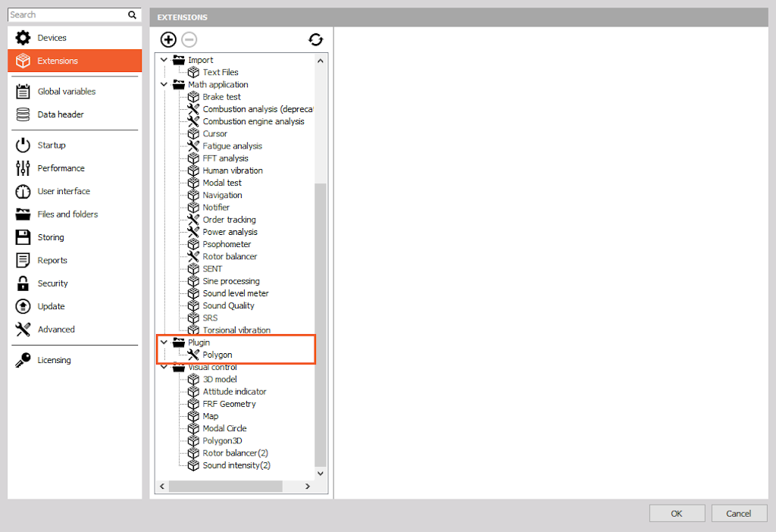This screenshot has width=776, height=532.
Task: Select Attitude indicator visual control
Action: pos(235,392)
